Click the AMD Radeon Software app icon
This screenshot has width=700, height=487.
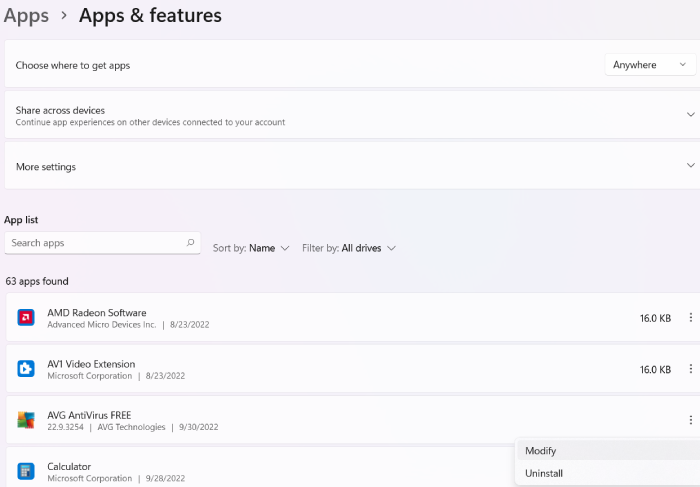point(26,318)
